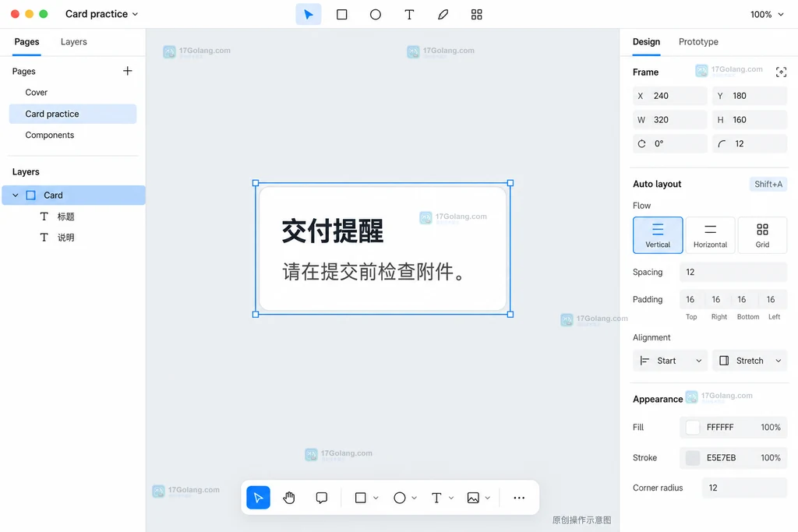Activate the arrow select tool in bottom bar
Screen dimensions: 798x532
[x=258, y=498]
